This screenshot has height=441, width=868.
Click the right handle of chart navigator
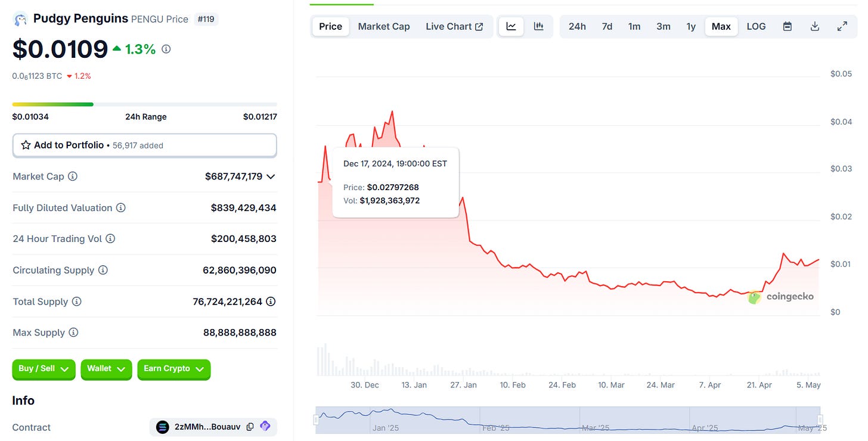820,420
